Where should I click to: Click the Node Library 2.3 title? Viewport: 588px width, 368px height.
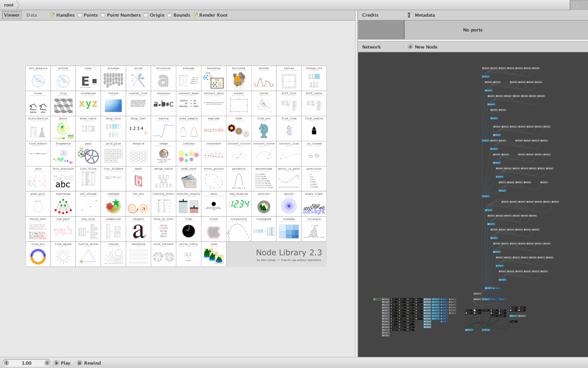(289, 253)
